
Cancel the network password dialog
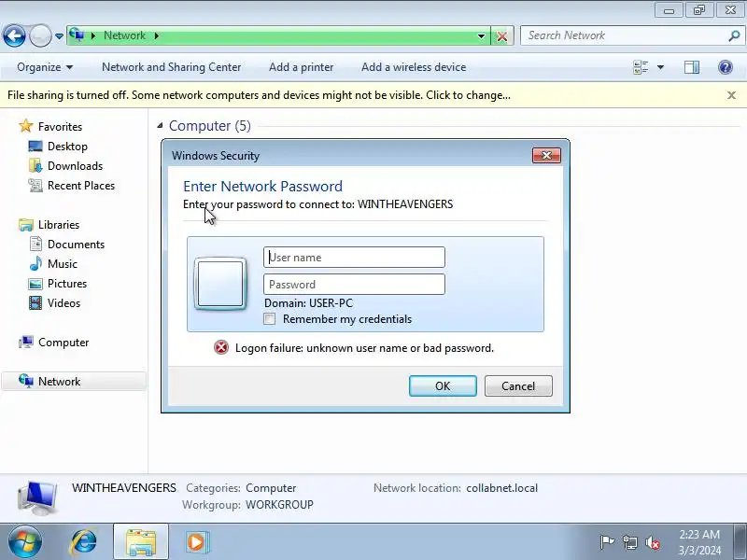pyautogui.click(x=518, y=385)
